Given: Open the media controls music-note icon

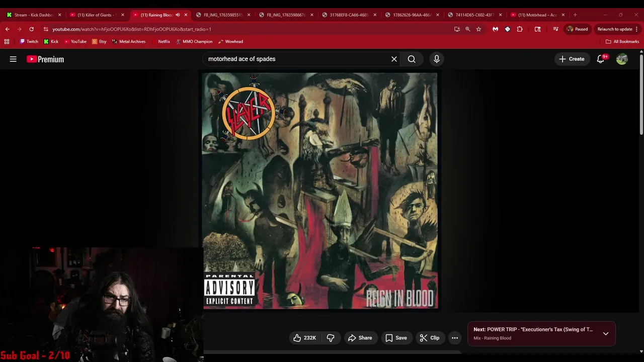Looking at the screenshot, I should [555, 29].
